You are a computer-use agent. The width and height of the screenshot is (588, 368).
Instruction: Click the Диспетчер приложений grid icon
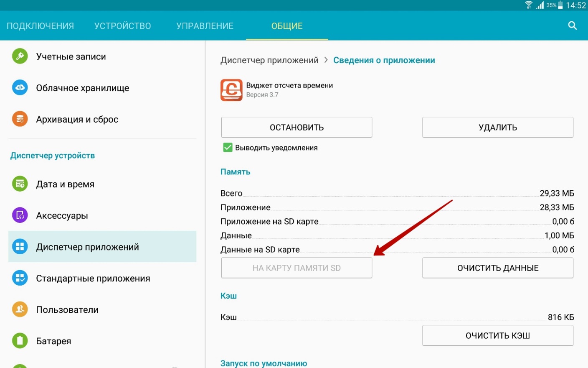(x=20, y=246)
